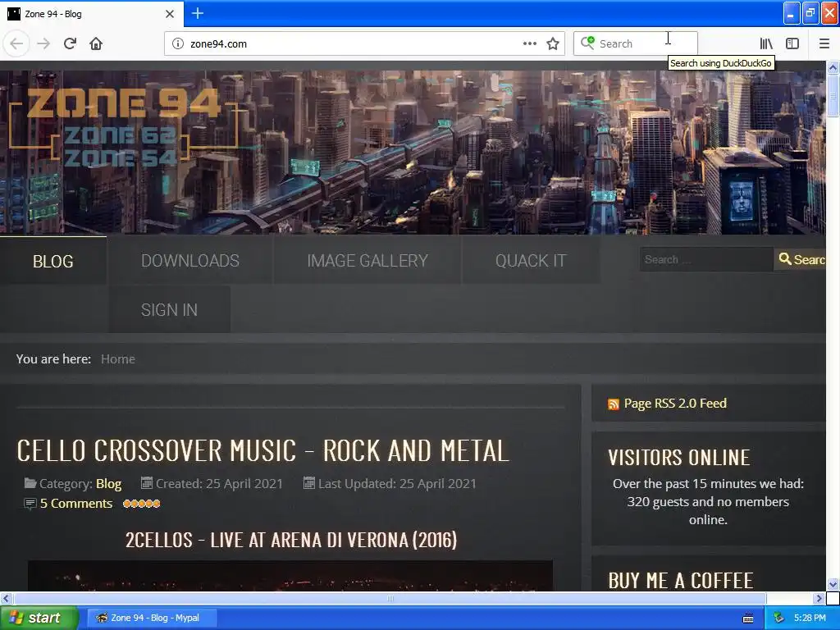Screen dimensions: 840x630
Task: Open the BLOG navigation item
Action: pyautogui.click(x=53, y=261)
